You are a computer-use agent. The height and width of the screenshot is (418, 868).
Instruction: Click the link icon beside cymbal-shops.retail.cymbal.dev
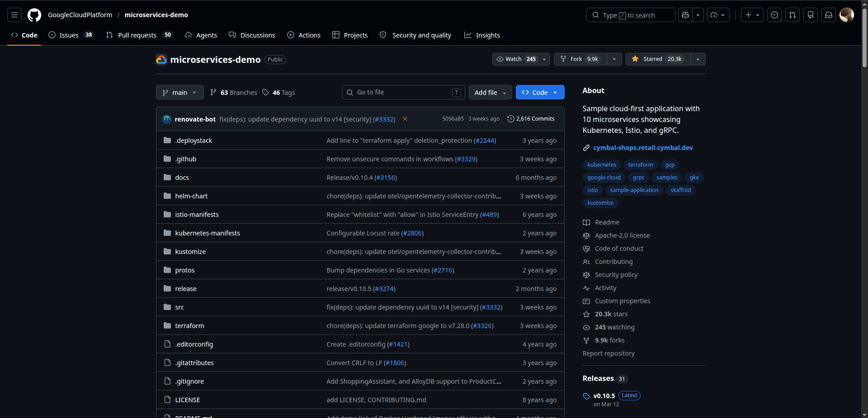click(586, 148)
